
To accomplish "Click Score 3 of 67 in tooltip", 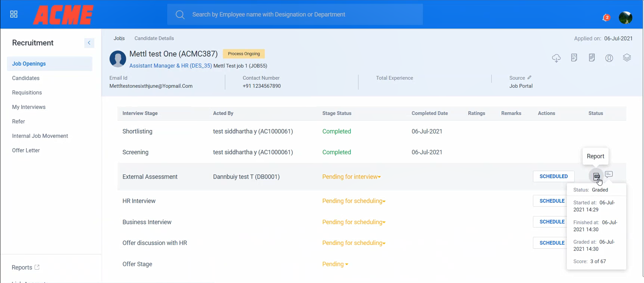I will [x=590, y=261].
